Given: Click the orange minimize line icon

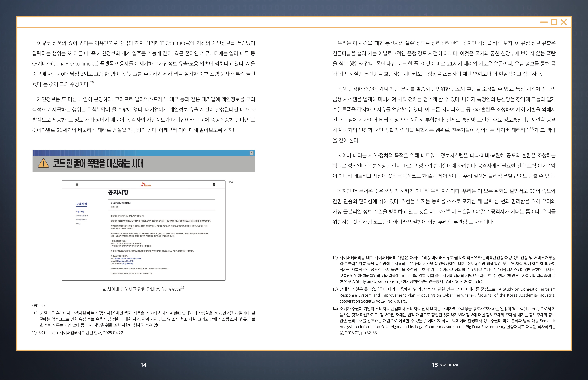Looking at the screenshot, I should click(544, 22).
